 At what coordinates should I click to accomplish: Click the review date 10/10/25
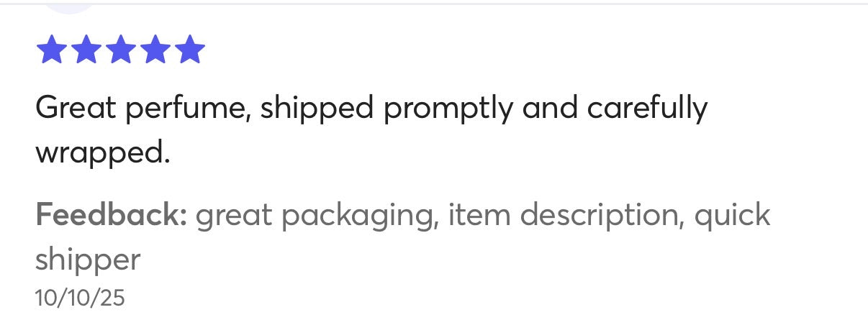79,298
